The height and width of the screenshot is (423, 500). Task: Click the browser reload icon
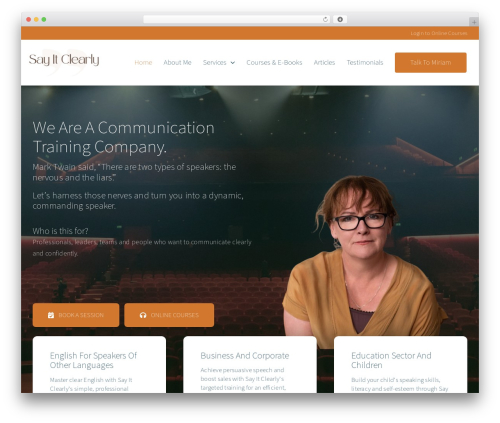point(325,19)
